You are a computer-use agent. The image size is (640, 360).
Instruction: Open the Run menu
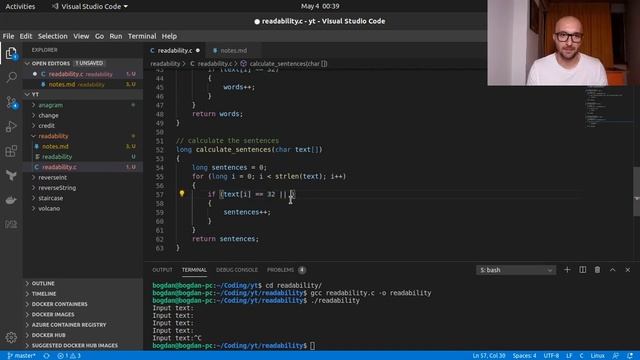tap(116, 36)
